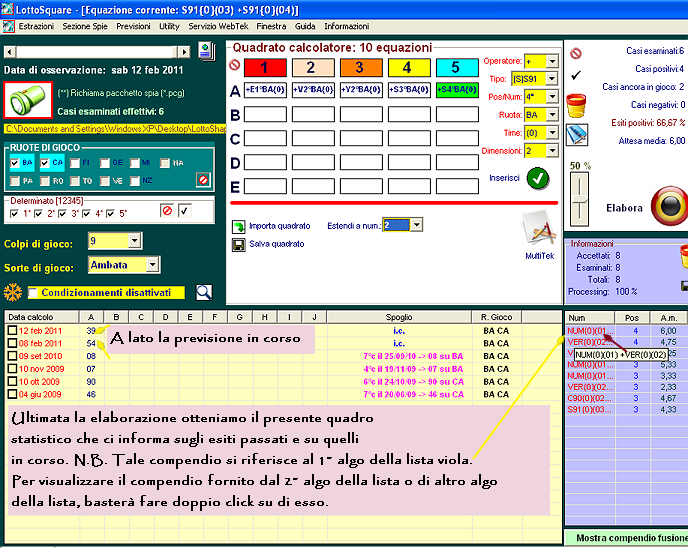
Task: Select yellow column 4 header
Action: [409, 68]
